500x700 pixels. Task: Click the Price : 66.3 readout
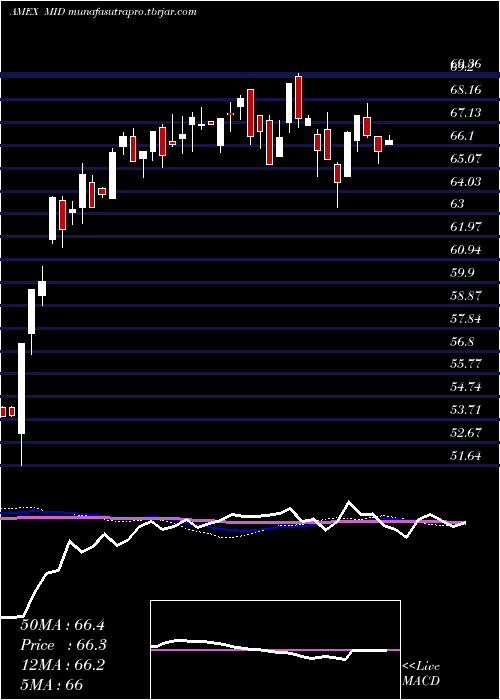coord(62,645)
